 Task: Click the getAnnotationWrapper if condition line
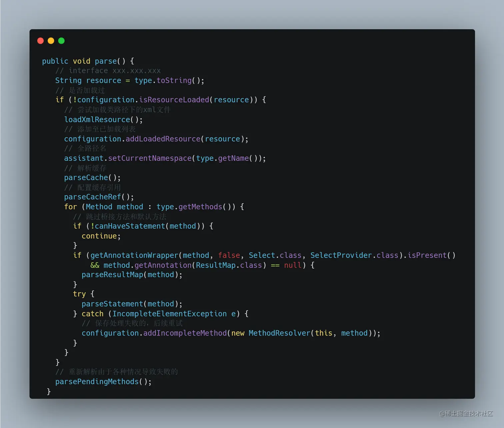pyautogui.click(x=264, y=255)
